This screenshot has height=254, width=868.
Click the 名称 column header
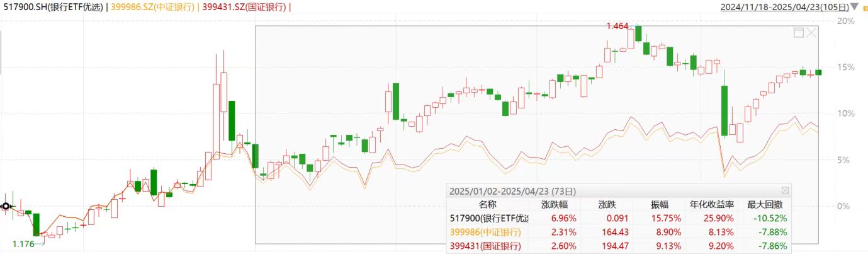[x=487, y=204]
